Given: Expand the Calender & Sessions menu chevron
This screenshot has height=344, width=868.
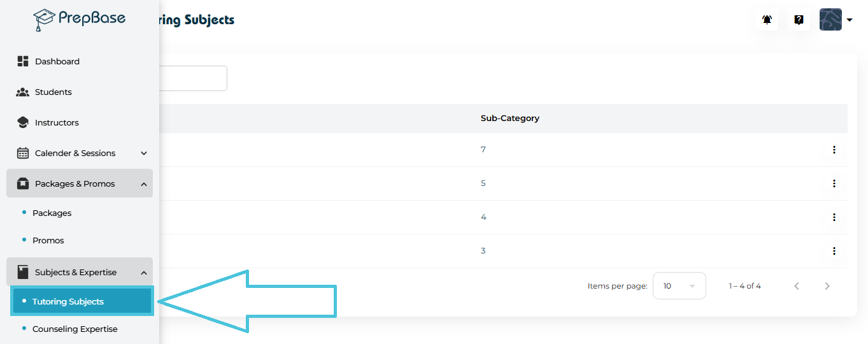Looking at the screenshot, I should (144, 154).
